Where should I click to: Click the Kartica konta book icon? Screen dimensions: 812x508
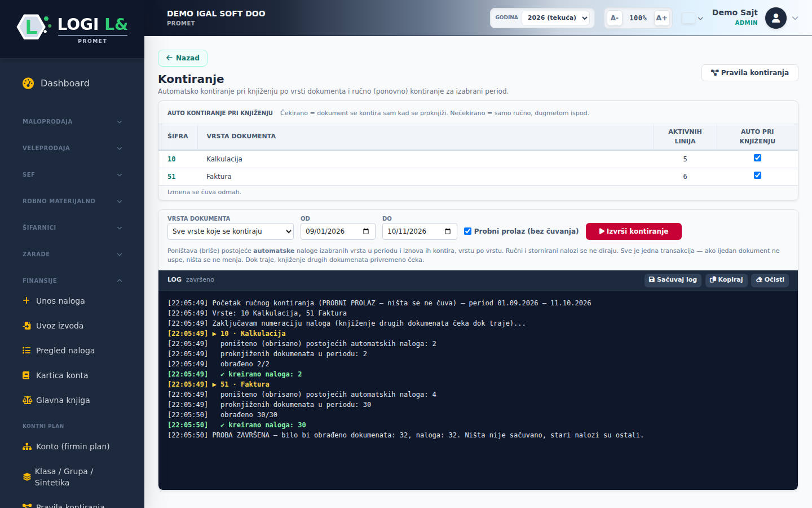click(x=26, y=375)
